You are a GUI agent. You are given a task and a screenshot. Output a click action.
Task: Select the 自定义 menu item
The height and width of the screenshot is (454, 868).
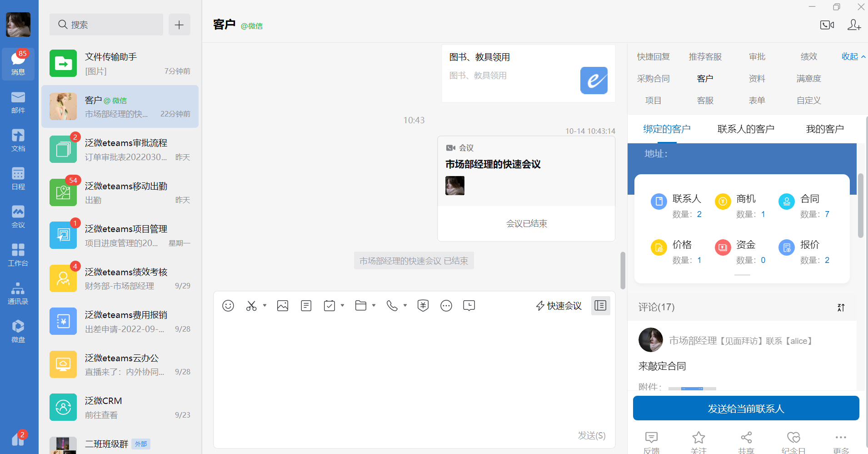(809, 100)
